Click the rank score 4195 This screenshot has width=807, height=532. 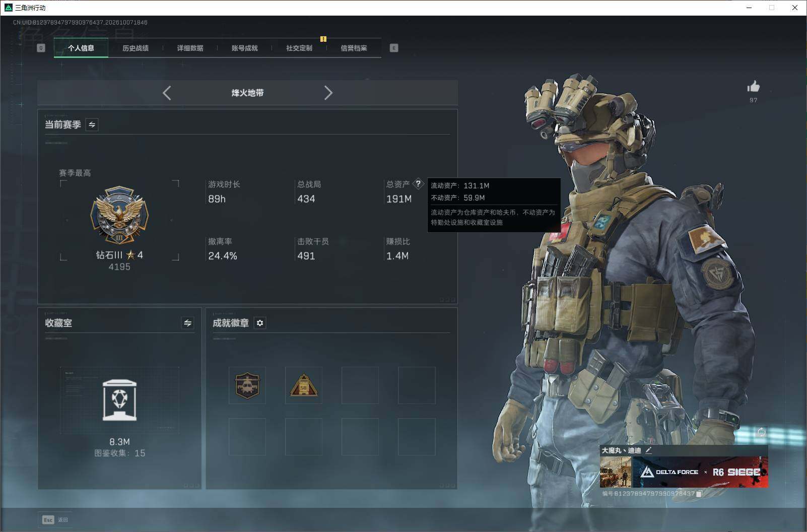pos(119,267)
